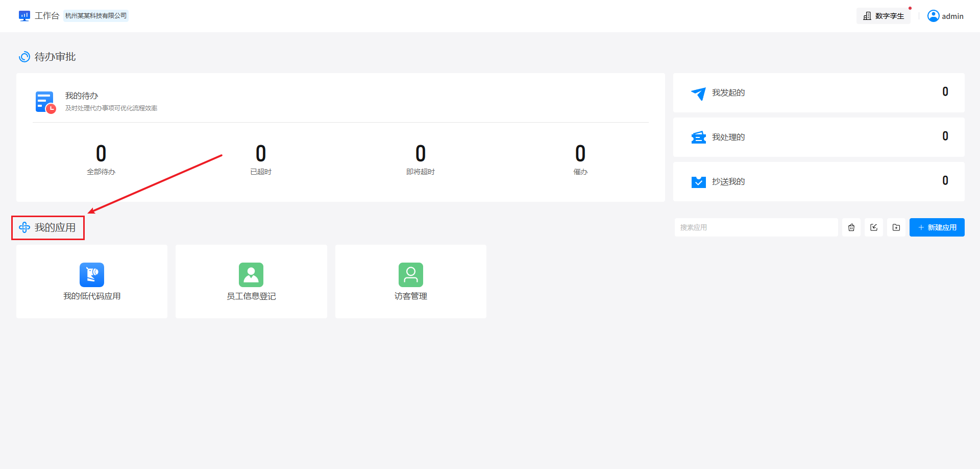Screen dimensions: 980x469
Task: Open the 我发起的 card
Action: 818,92
